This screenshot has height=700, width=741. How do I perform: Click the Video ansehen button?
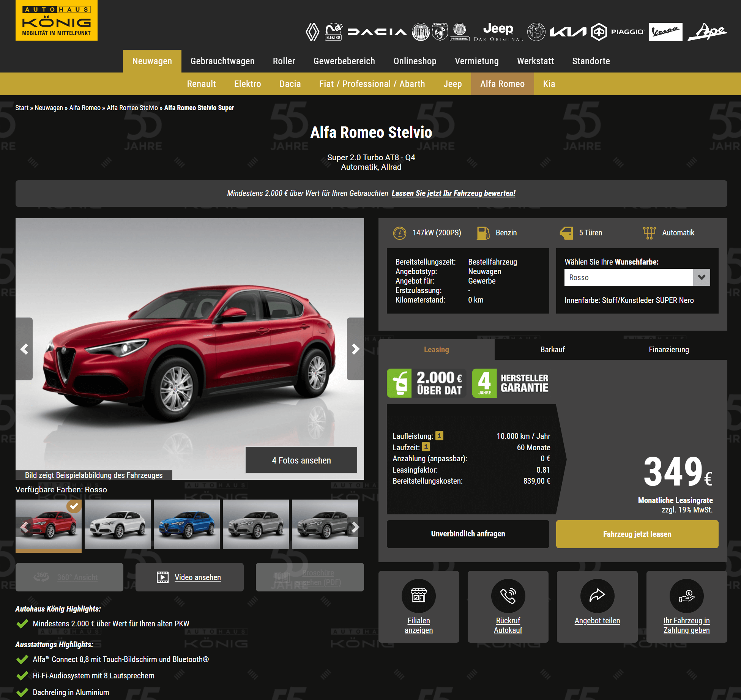(189, 577)
